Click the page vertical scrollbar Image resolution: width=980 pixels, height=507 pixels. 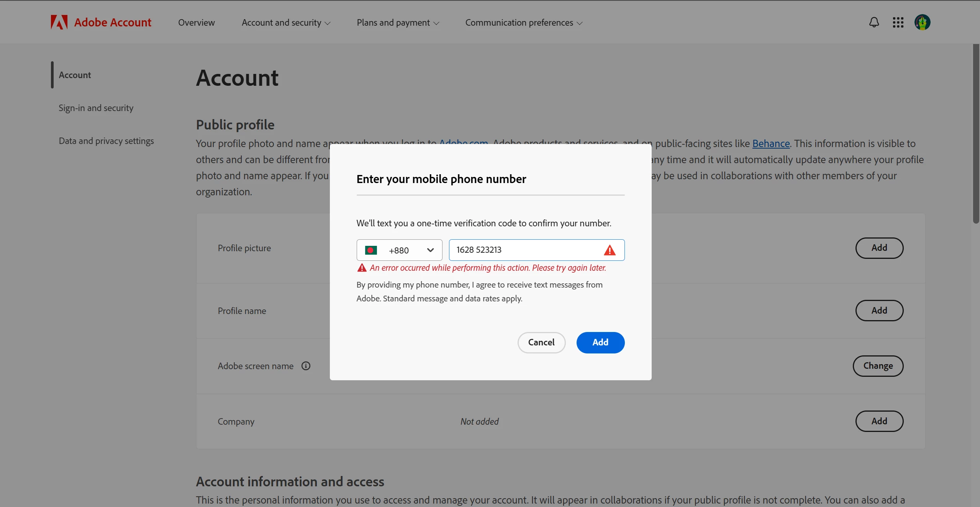pos(976,134)
